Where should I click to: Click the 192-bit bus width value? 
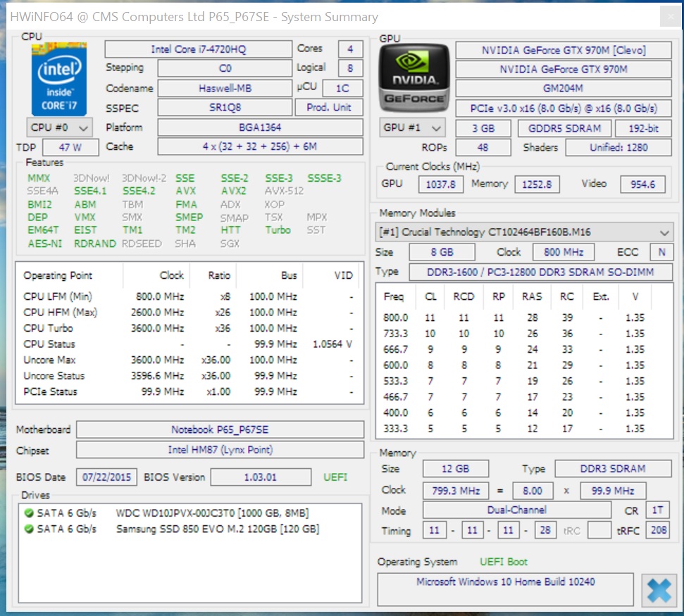tap(643, 128)
